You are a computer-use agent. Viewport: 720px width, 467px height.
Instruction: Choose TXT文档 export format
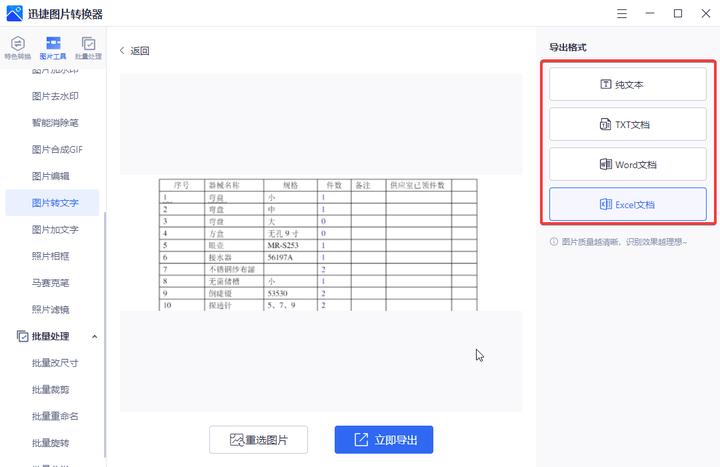(x=628, y=124)
